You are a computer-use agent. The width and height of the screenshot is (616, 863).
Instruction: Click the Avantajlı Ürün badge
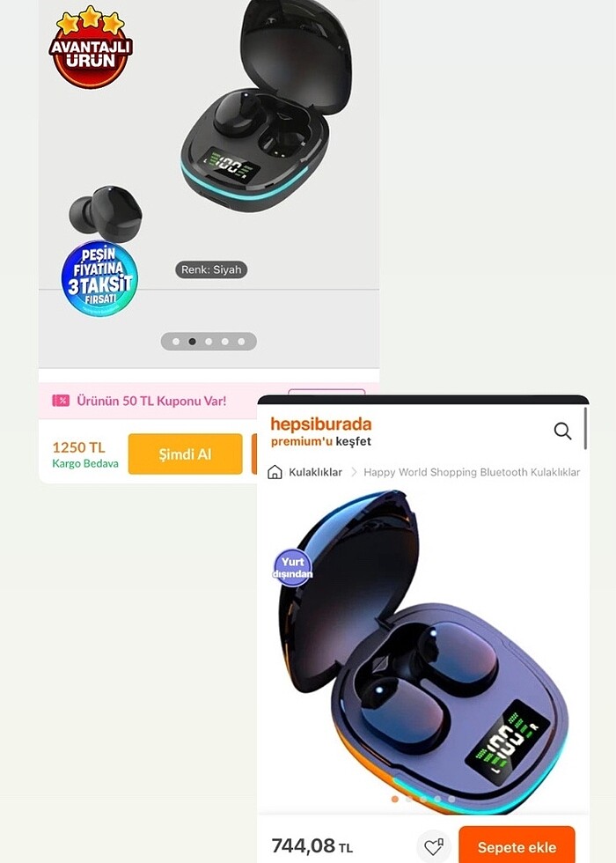point(91,48)
